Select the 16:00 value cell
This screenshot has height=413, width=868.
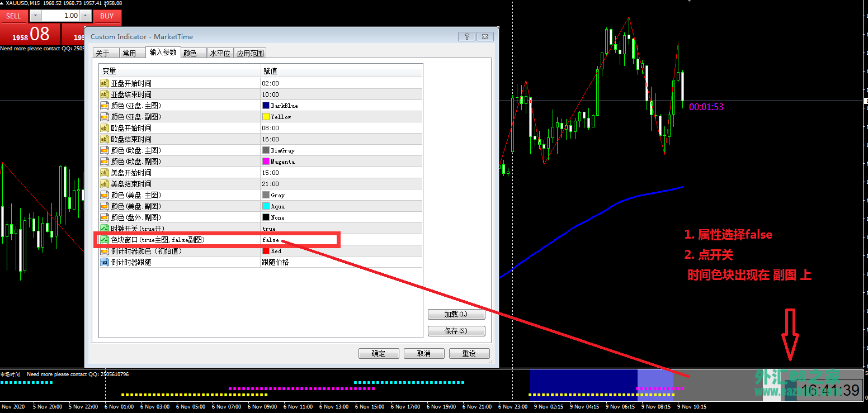341,139
